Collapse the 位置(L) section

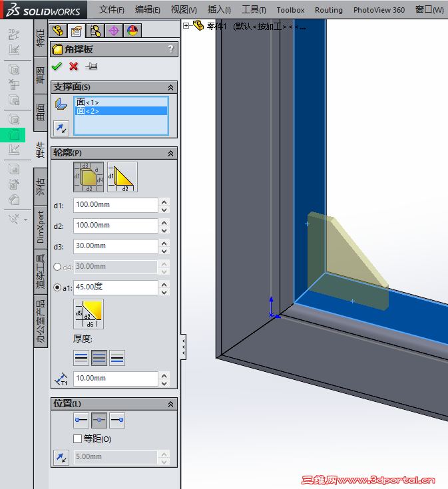coord(170,405)
